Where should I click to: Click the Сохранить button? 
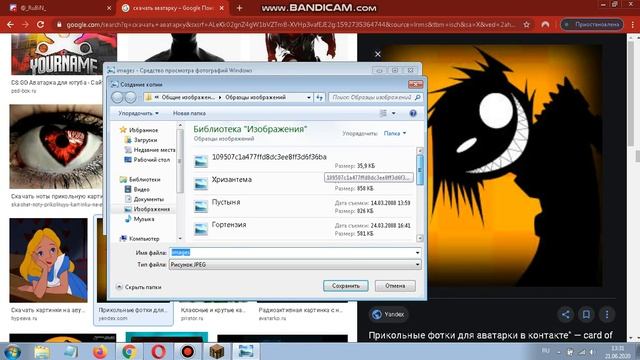point(346,286)
